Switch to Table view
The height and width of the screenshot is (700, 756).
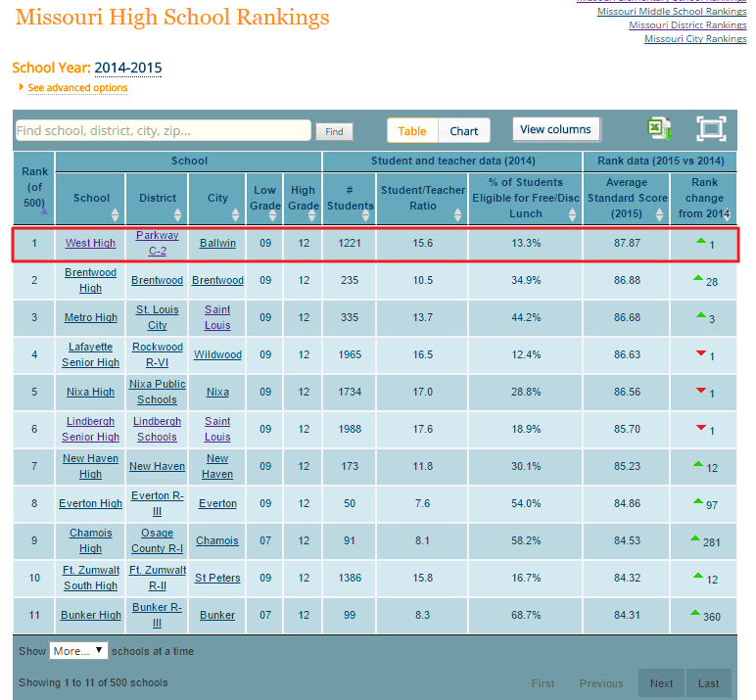411,131
